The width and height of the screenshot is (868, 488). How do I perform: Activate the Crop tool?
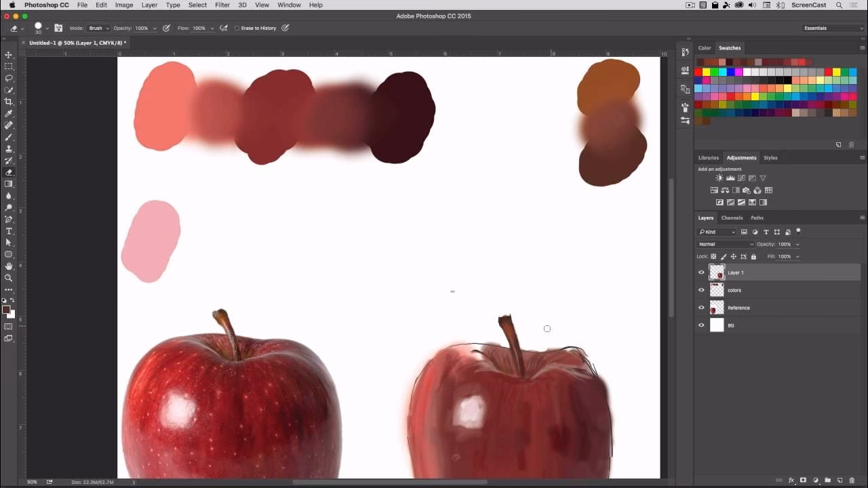[9, 102]
